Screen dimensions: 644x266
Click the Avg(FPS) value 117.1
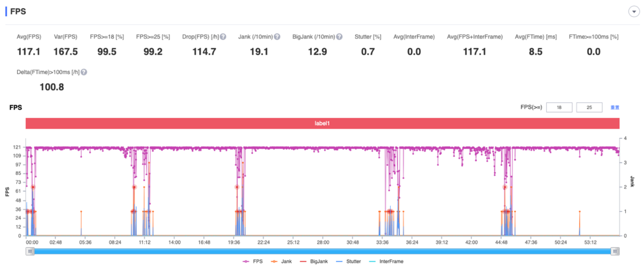tap(29, 51)
